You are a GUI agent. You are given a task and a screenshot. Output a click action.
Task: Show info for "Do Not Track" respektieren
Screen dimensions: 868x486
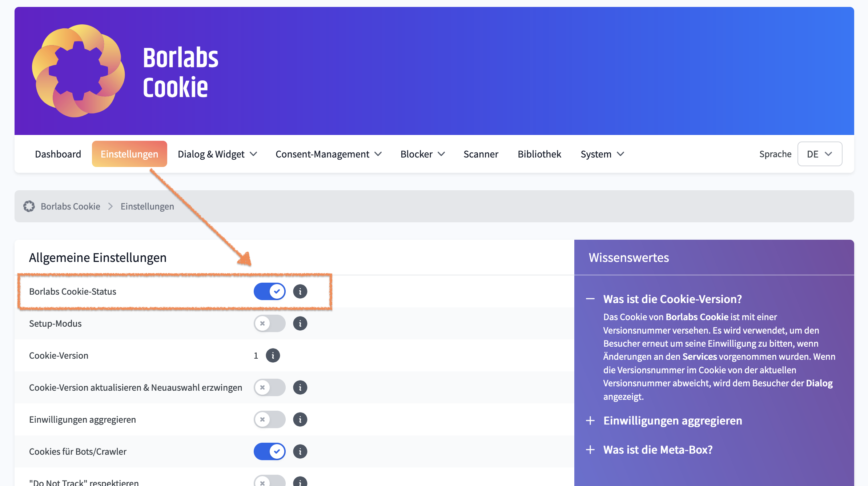[x=300, y=482]
